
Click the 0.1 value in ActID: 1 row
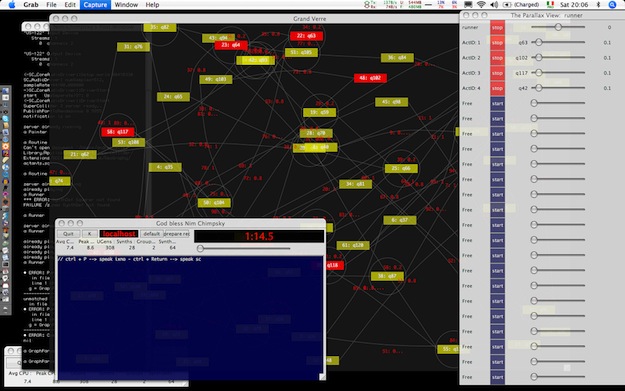607,42
